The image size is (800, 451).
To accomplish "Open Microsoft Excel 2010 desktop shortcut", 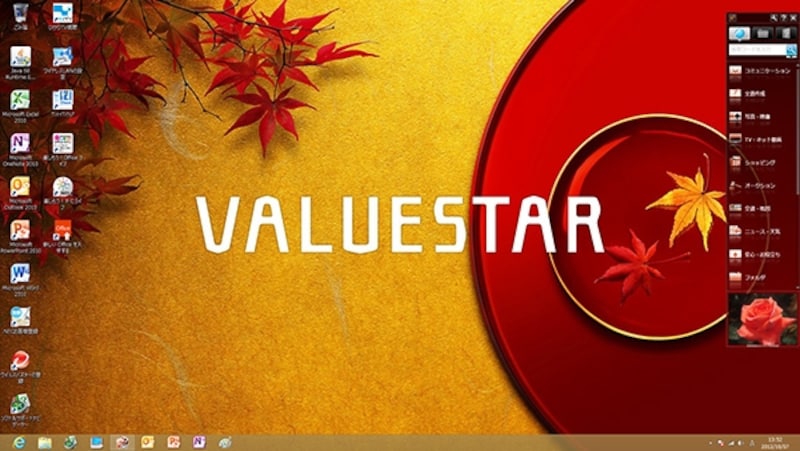I will coord(19,102).
